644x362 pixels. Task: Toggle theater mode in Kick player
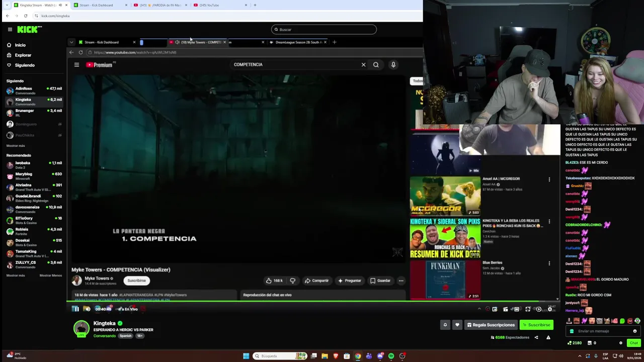pos(517,309)
